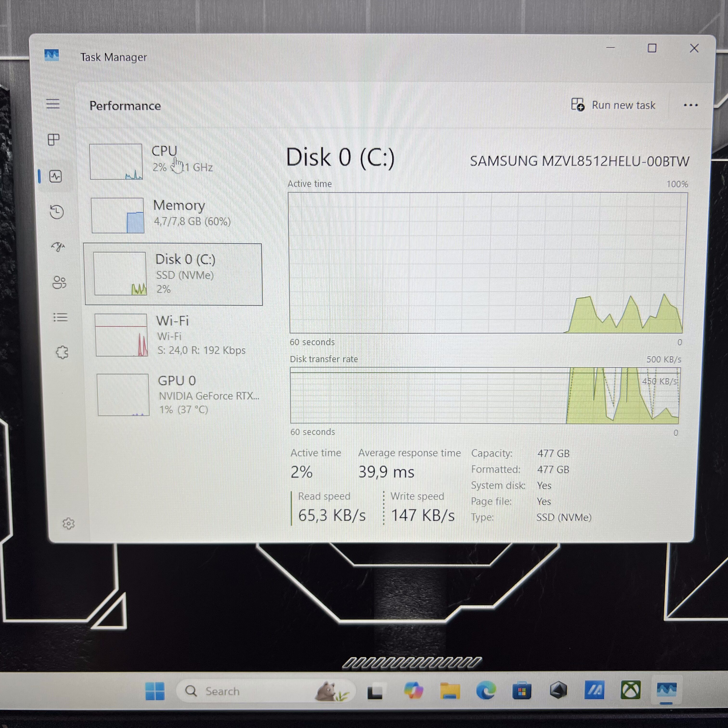Viewport: 728px width, 728px height.
Task: Select the CPU performance entry
Action: (171, 161)
